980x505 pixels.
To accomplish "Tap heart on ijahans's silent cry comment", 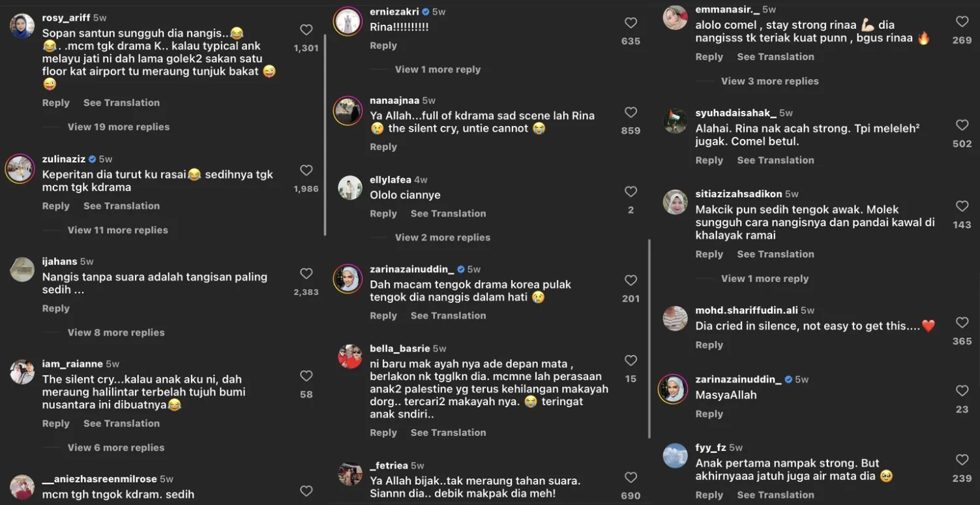I will pyautogui.click(x=306, y=273).
